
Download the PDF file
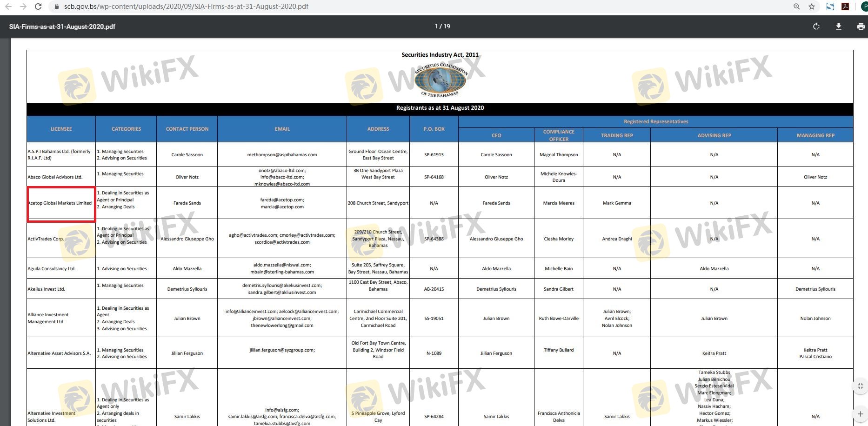coord(839,27)
